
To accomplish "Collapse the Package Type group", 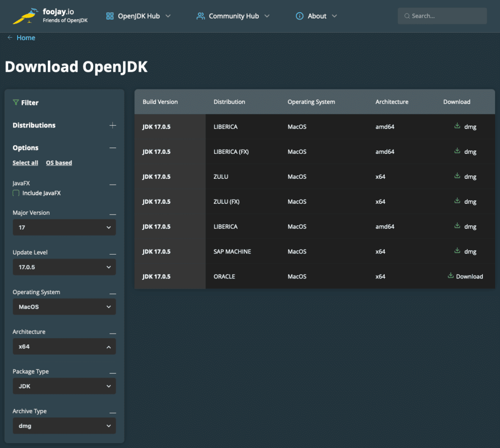I will (113, 373).
